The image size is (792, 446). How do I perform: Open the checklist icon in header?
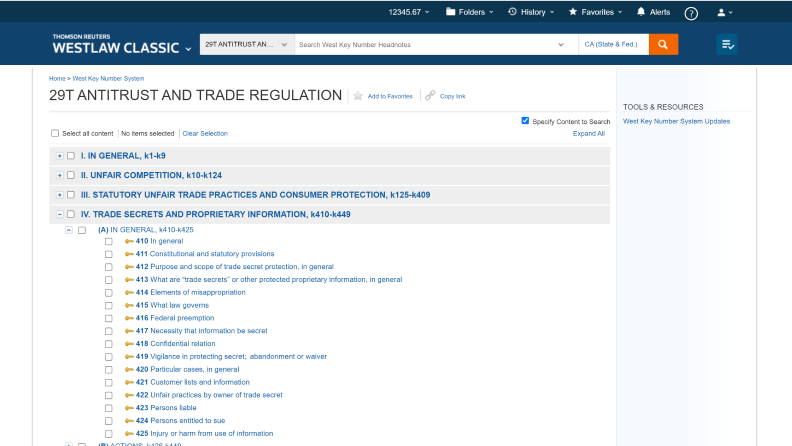coord(727,45)
